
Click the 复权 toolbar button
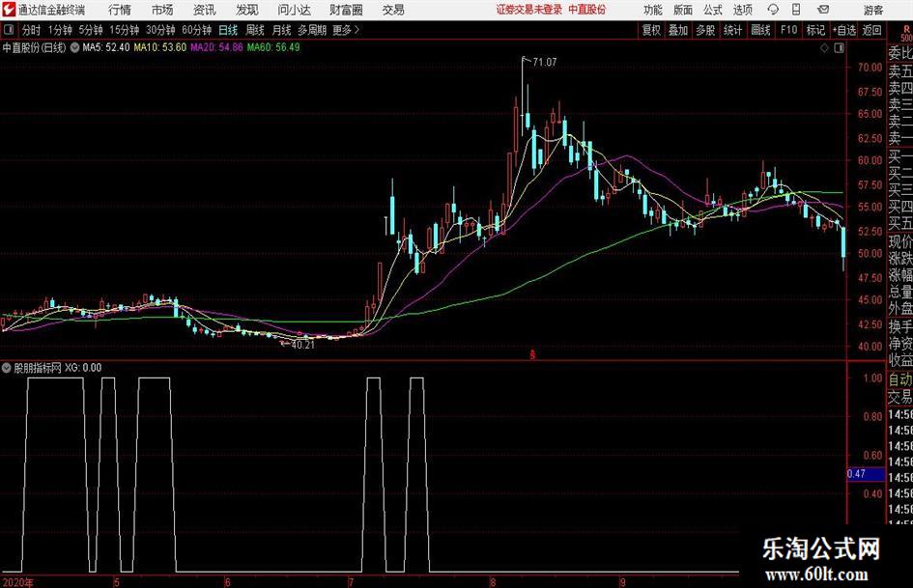click(651, 30)
